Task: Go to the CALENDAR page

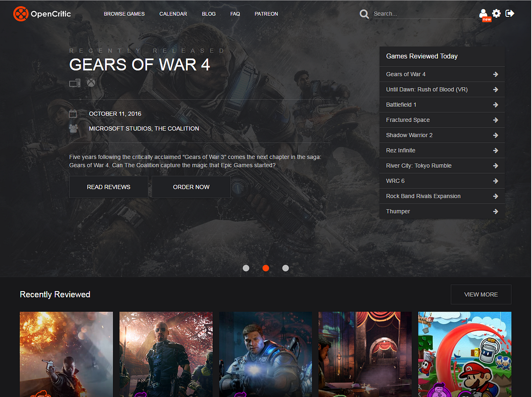Action: (173, 14)
